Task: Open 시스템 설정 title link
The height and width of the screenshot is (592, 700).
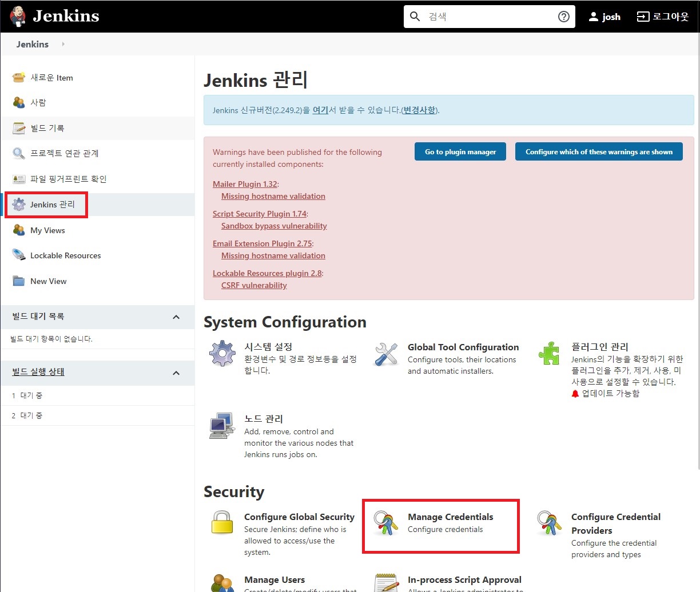Action: point(268,347)
